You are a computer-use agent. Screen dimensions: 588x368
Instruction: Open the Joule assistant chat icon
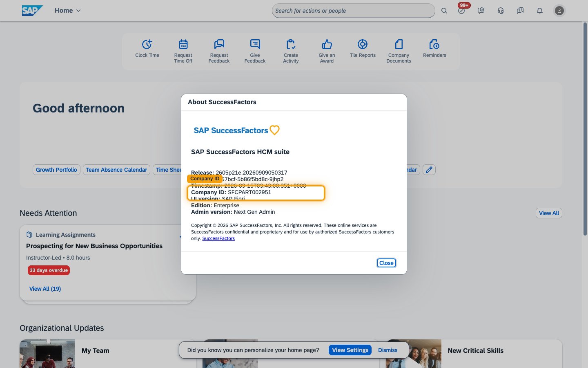coord(481,11)
